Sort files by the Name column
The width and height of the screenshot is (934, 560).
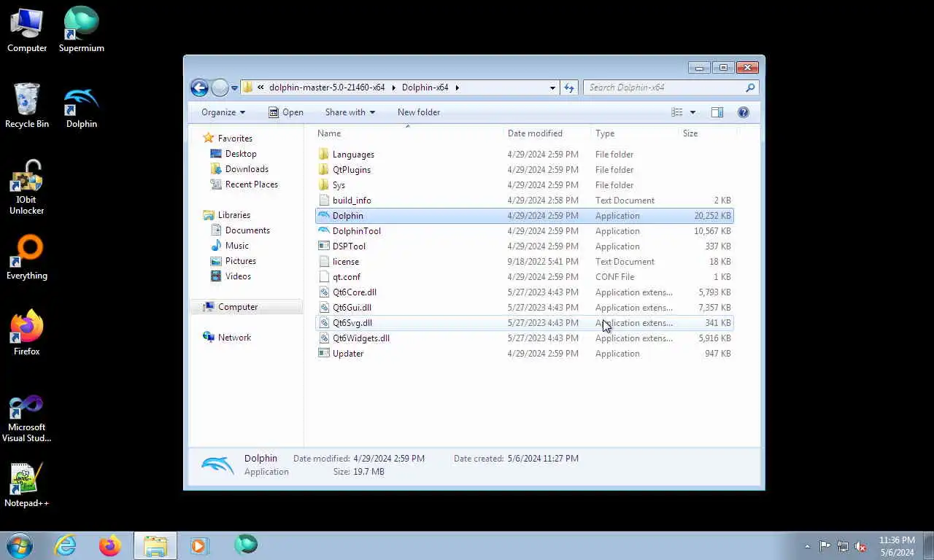[x=409, y=133]
